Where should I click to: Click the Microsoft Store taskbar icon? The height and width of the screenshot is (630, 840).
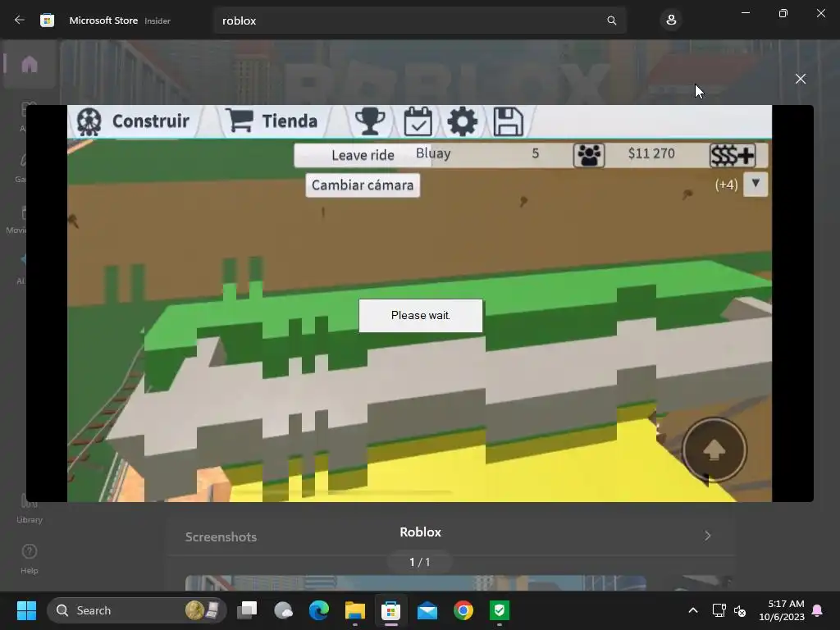[391, 610]
